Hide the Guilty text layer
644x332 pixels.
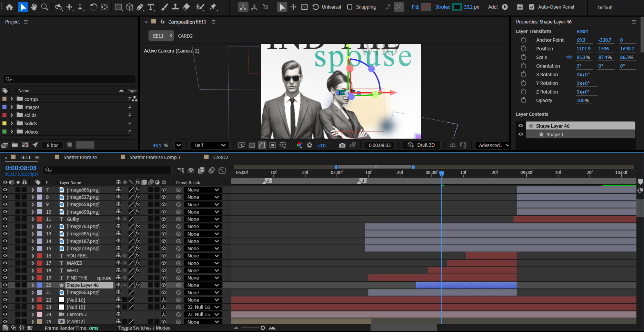pos(5,219)
